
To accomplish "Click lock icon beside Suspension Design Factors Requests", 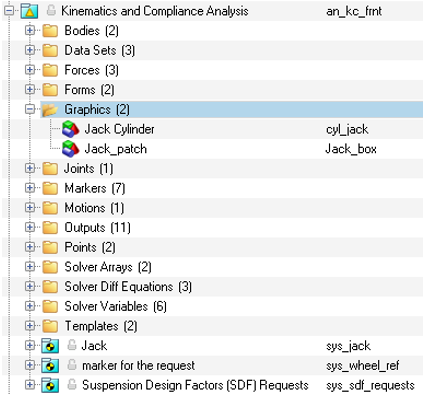I will pos(71,384).
